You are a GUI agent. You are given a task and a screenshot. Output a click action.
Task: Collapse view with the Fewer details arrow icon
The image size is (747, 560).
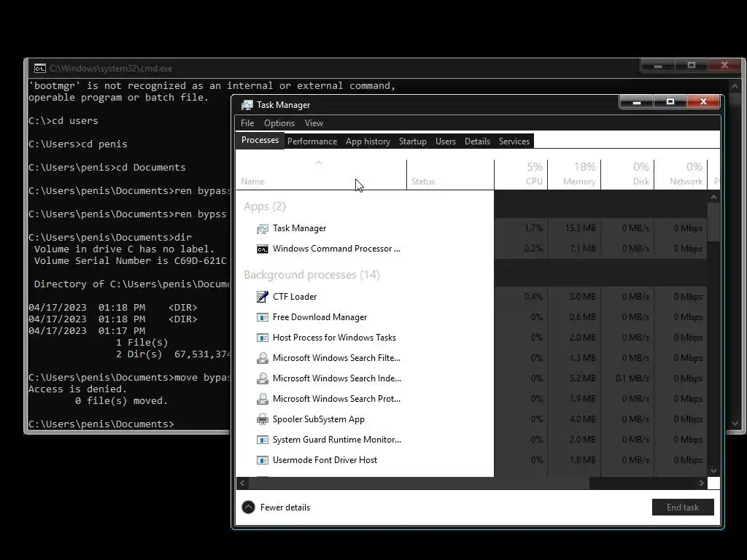pos(248,507)
